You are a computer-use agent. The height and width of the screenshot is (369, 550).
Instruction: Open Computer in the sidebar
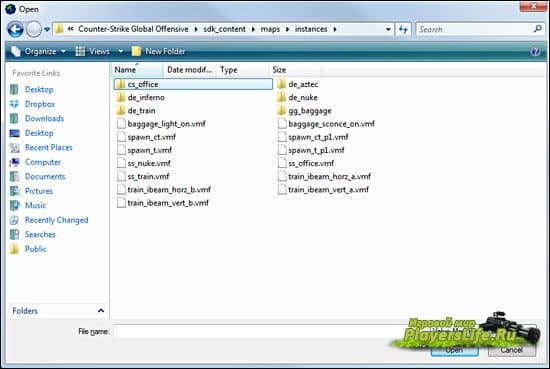(x=35, y=162)
